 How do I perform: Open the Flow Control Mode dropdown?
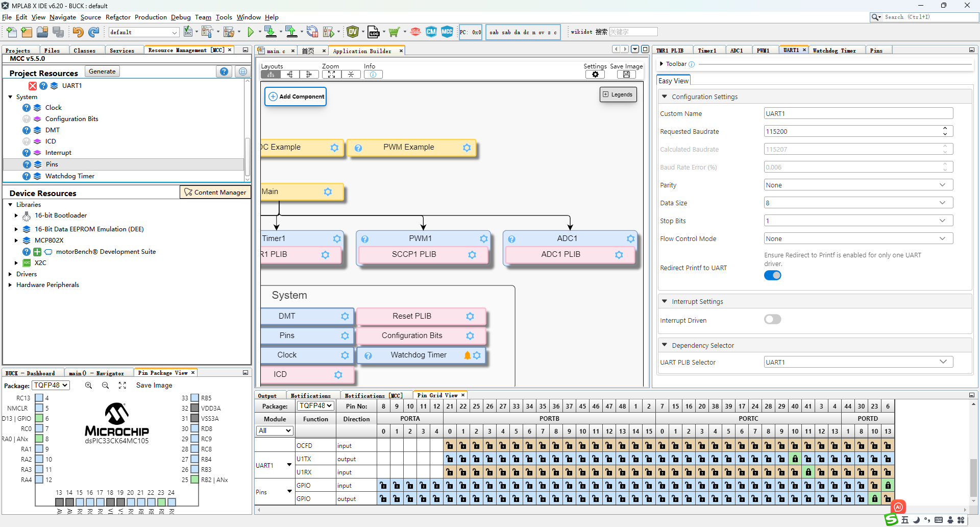859,238
